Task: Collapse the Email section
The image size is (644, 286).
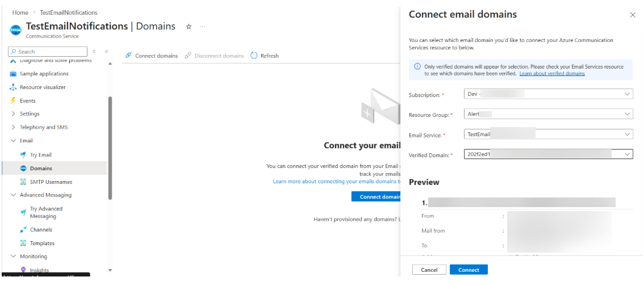Action: point(13,141)
